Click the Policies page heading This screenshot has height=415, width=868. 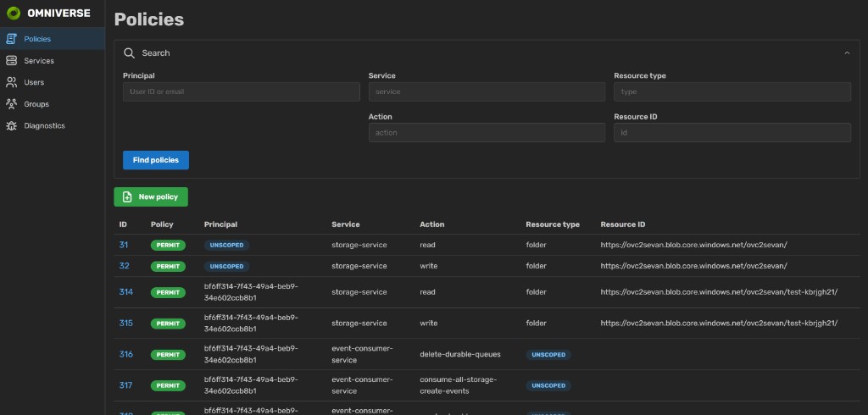click(x=149, y=19)
